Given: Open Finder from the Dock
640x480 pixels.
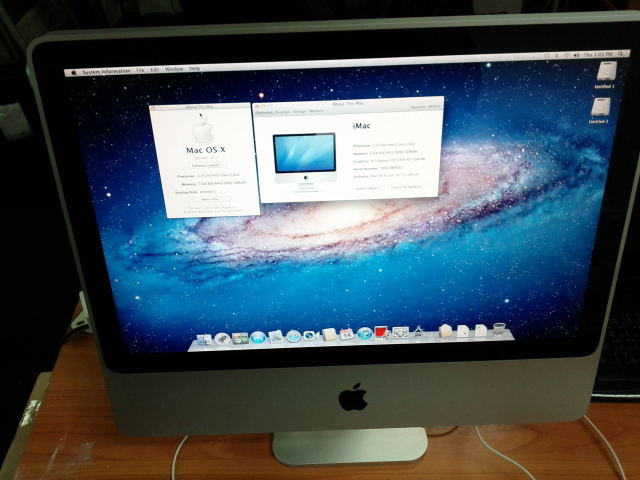Looking at the screenshot, I should (x=204, y=339).
